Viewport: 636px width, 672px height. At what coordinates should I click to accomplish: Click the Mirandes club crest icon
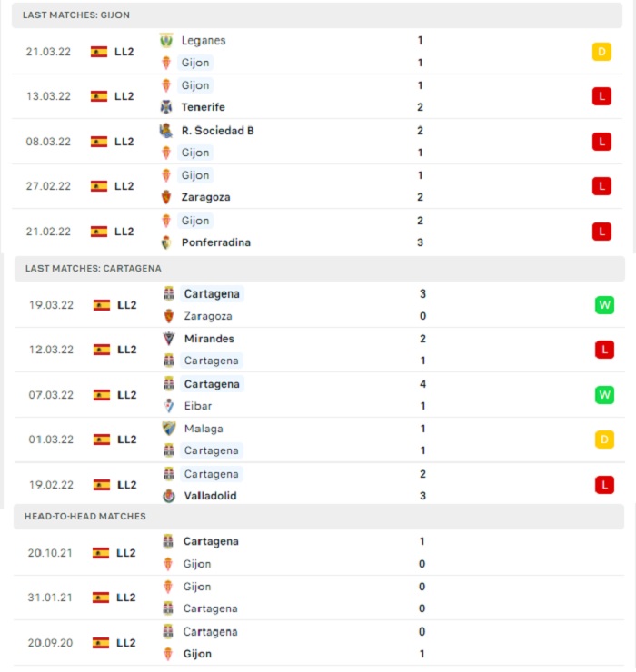[169, 339]
